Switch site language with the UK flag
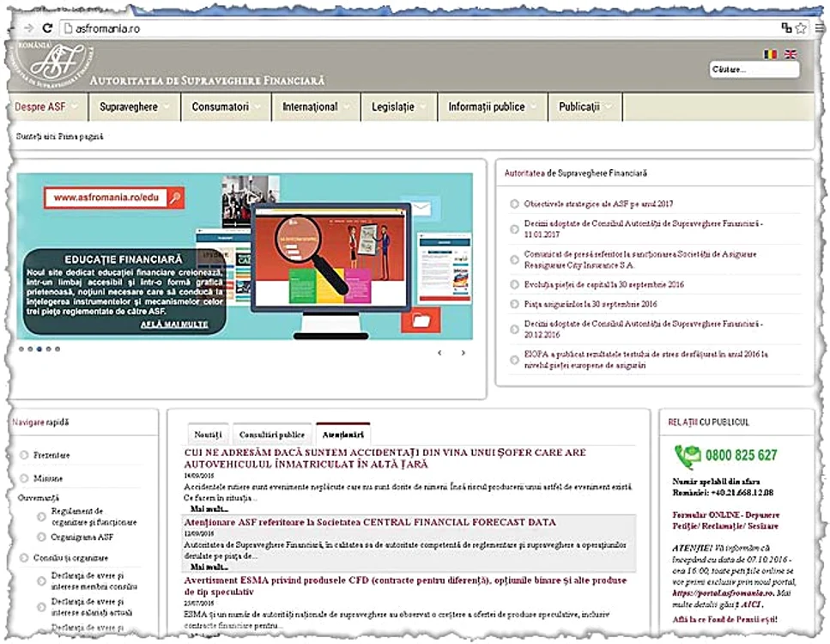Image resolution: width=830 pixels, height=644 pixels. pos(791,54)
